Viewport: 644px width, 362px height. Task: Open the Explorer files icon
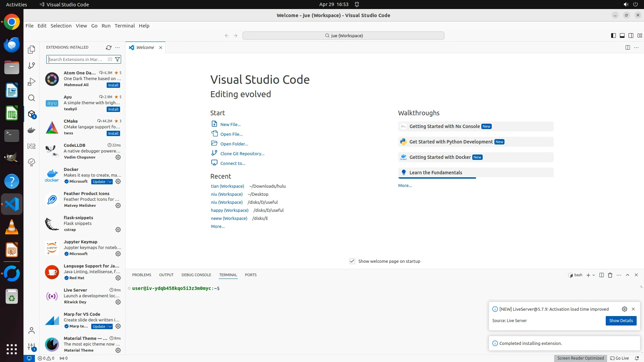32,50
